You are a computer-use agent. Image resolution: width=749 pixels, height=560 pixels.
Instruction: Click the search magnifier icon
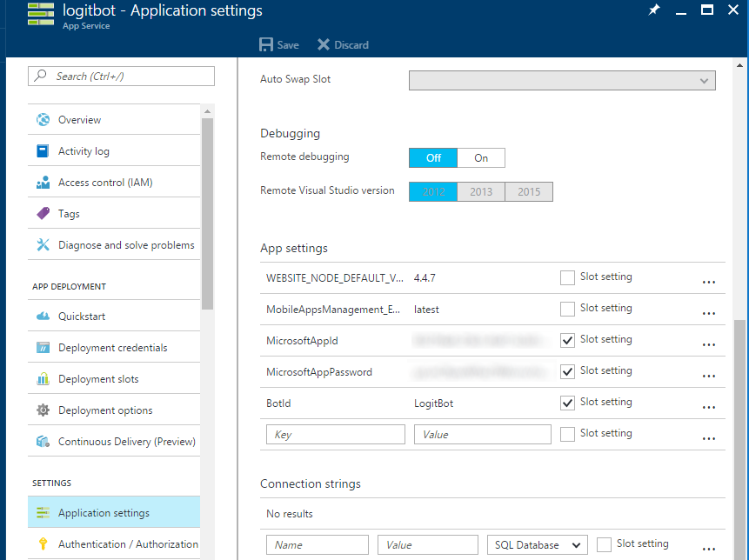pyautogui.click(x=41, y=76)
